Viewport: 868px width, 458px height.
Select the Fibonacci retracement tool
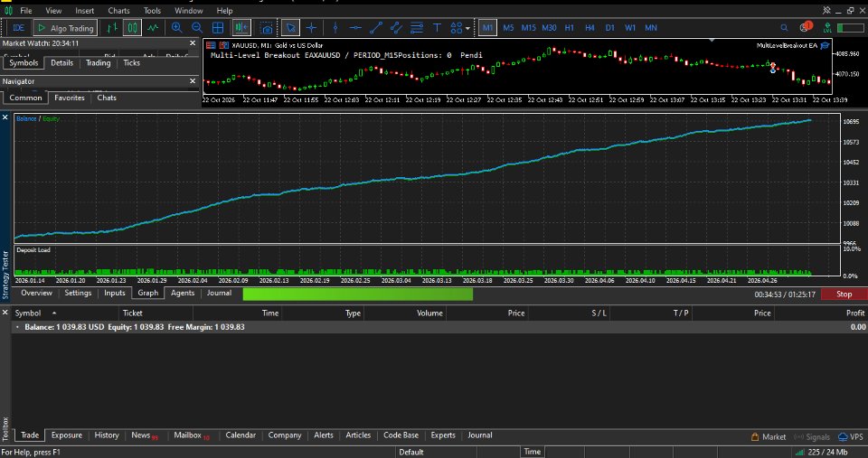(x=416, y=28)
